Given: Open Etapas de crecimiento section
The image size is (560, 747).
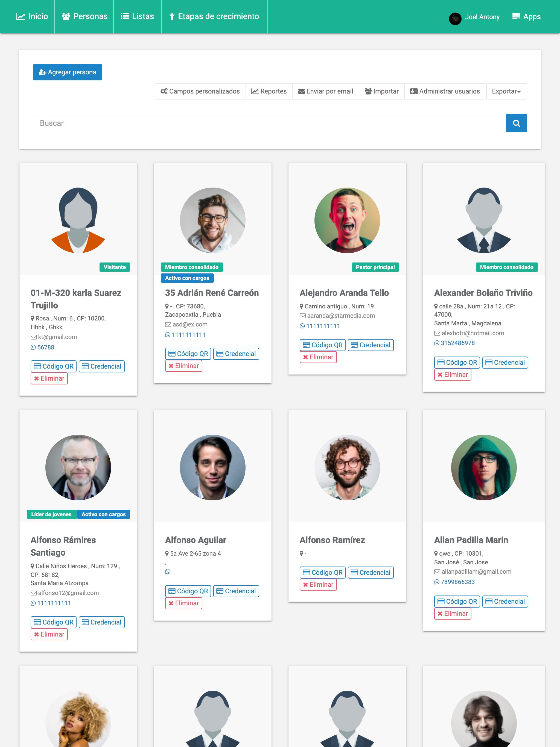Looking at the screenshot, I should pyautogui.click(x=214, y=17).
